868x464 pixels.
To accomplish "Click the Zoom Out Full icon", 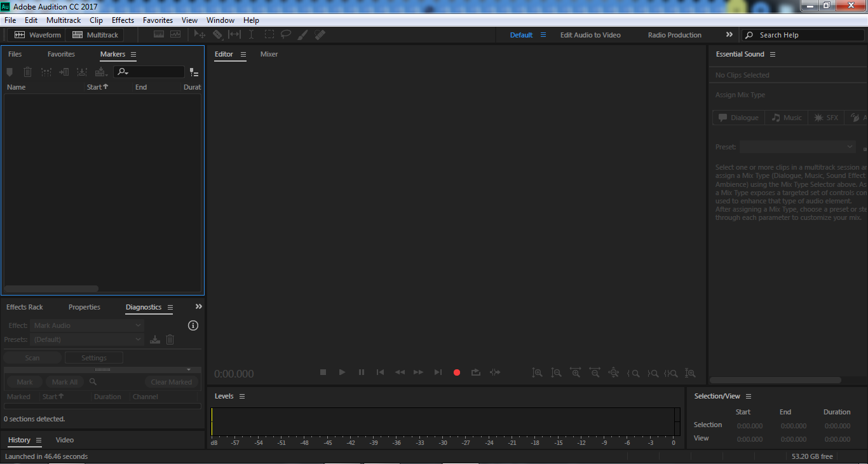I will coord(614,373).
